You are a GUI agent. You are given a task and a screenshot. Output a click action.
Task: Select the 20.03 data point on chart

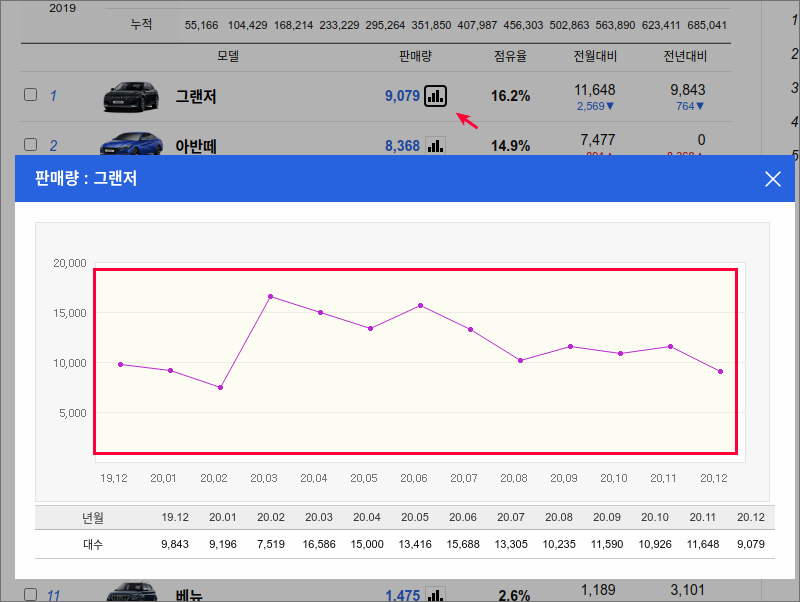click(x=270, y=296)
